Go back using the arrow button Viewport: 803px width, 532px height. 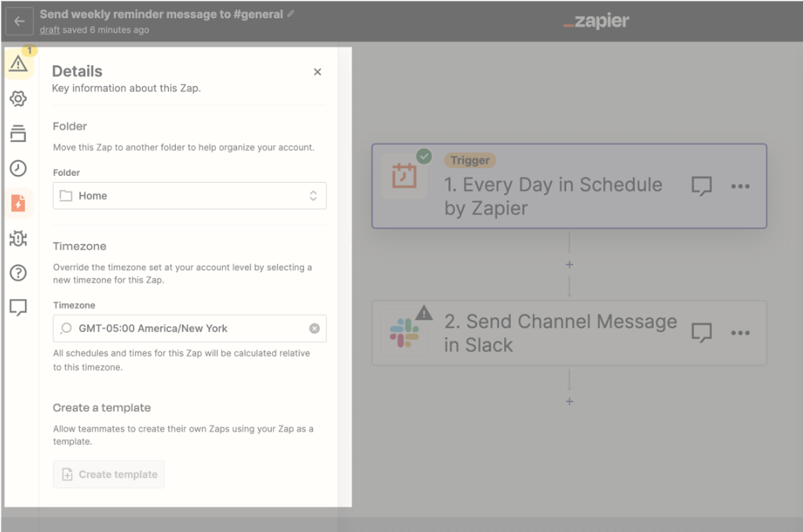pos(20,21)
